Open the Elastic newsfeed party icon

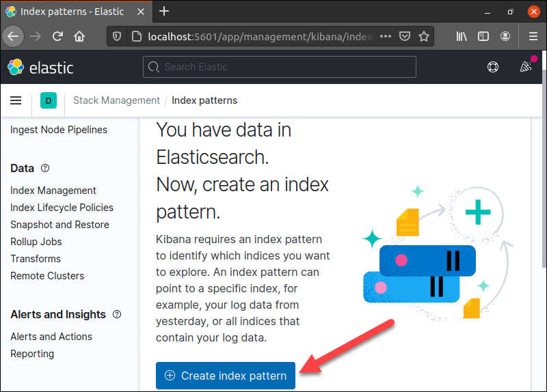click(526, 66)
